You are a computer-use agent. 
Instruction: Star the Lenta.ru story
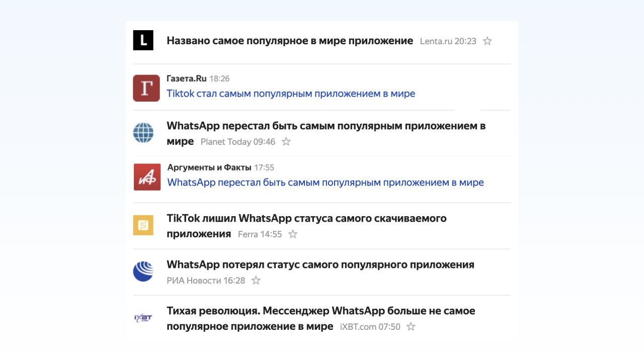(487, 41)
